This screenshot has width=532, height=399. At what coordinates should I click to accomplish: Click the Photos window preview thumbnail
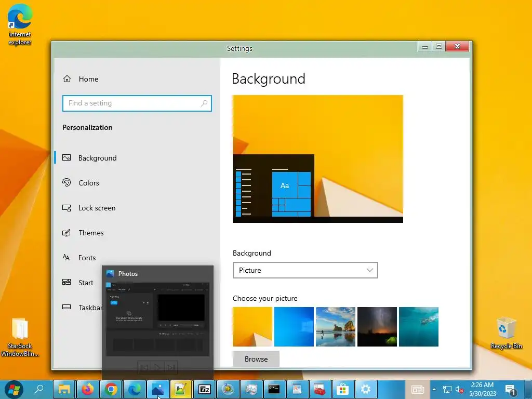click(x=158, y=319)
